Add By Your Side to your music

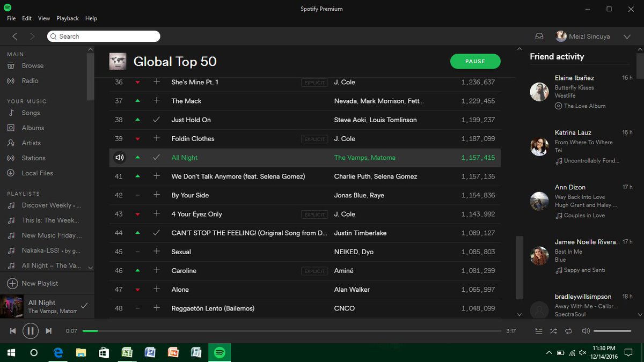[157, 195]
